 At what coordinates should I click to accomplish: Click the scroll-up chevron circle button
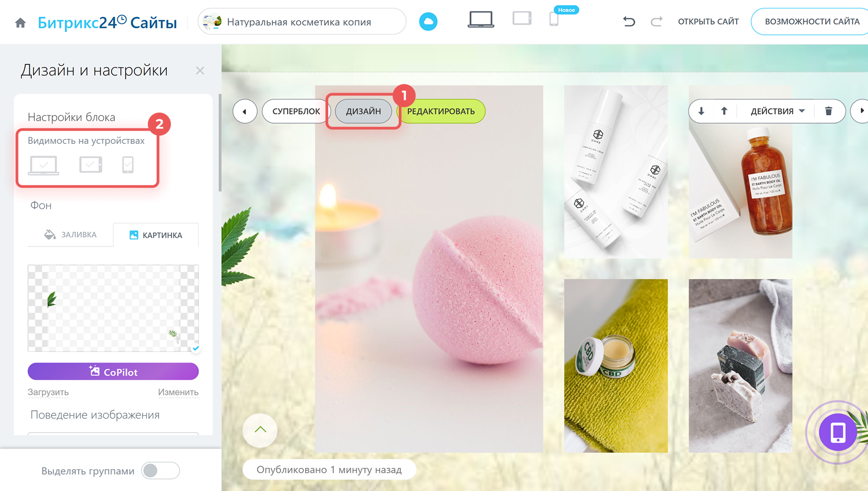pos(260,430)
